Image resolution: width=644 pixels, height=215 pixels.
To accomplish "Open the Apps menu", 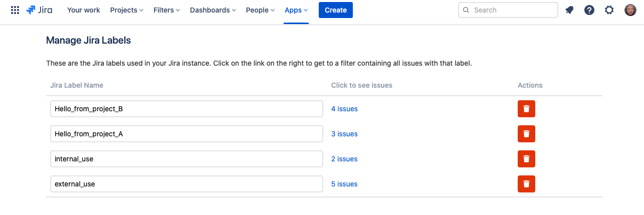I will [x=296, y=10].
